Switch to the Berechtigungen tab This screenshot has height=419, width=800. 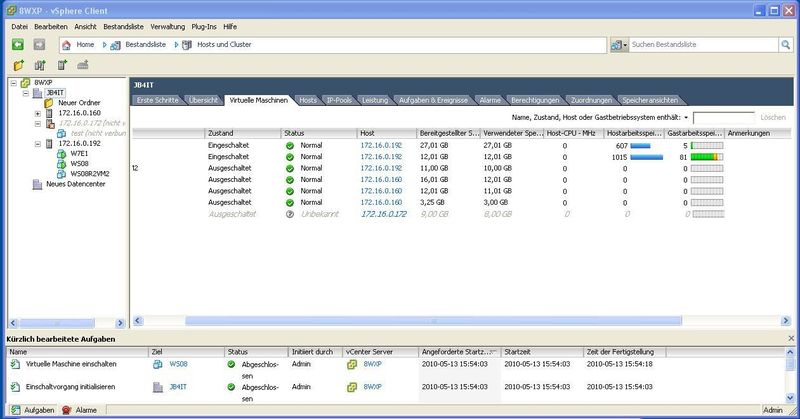click(536, 101)
